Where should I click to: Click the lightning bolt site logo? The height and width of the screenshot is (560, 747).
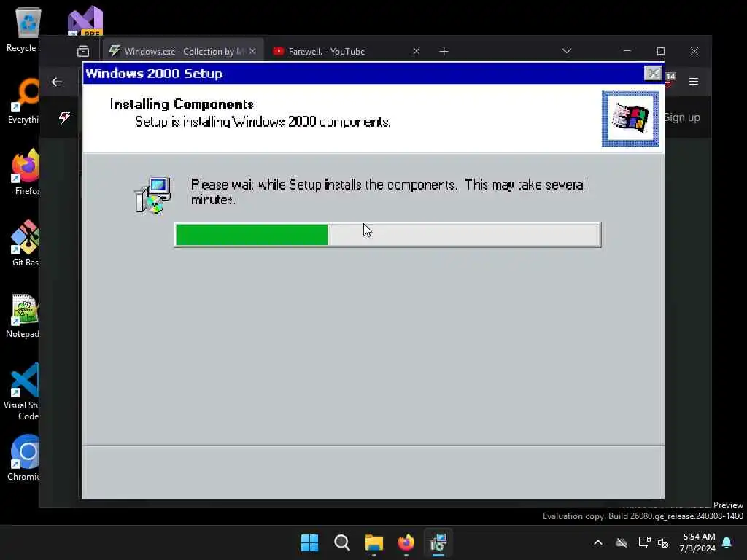[65, 117]
